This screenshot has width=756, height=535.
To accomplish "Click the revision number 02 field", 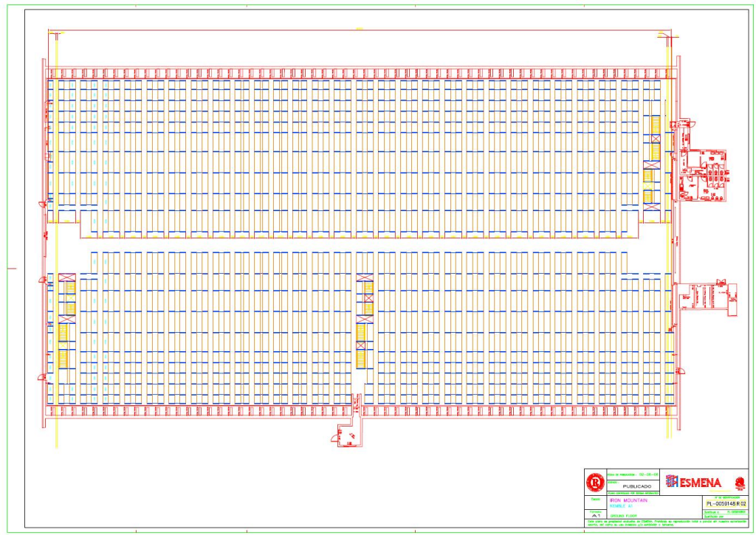I will 743,504.
